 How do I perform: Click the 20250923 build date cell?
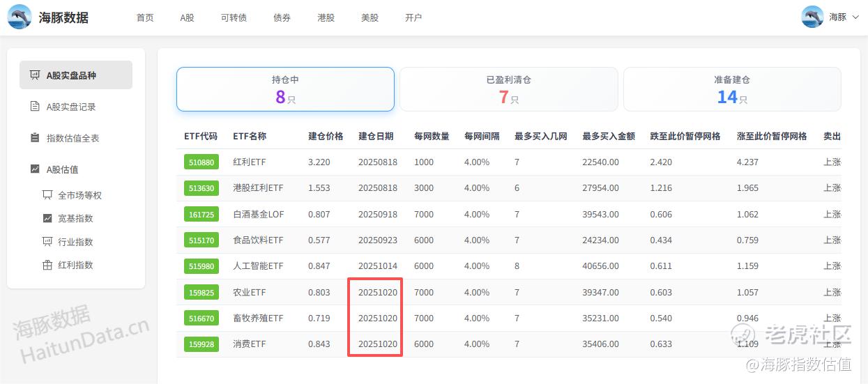pos(378,240)
